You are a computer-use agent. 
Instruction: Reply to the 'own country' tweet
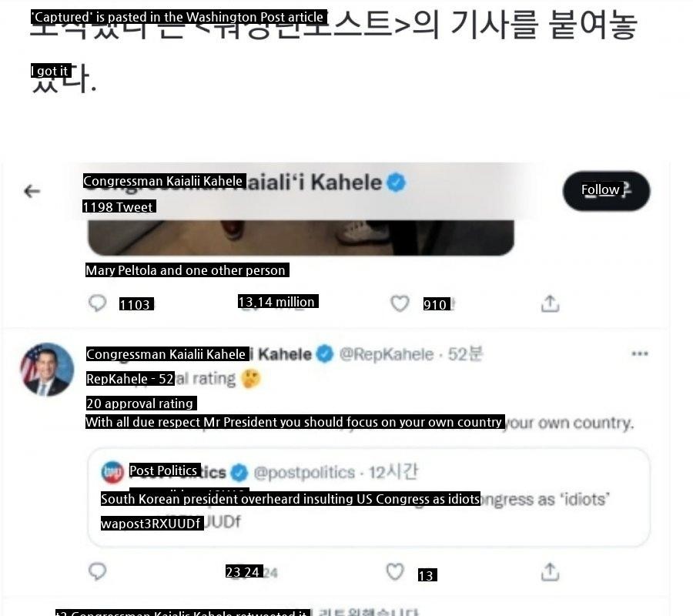click(97, 571)
